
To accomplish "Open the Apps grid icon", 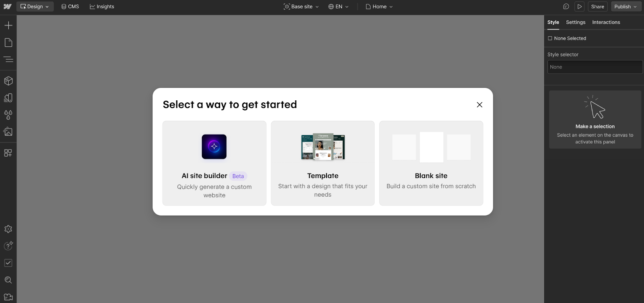I will pos(8,153).
